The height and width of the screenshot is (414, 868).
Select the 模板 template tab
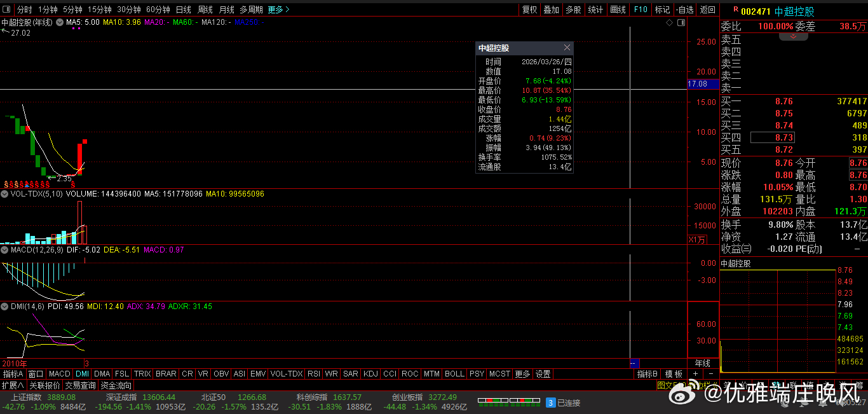[x=674, y=374]
